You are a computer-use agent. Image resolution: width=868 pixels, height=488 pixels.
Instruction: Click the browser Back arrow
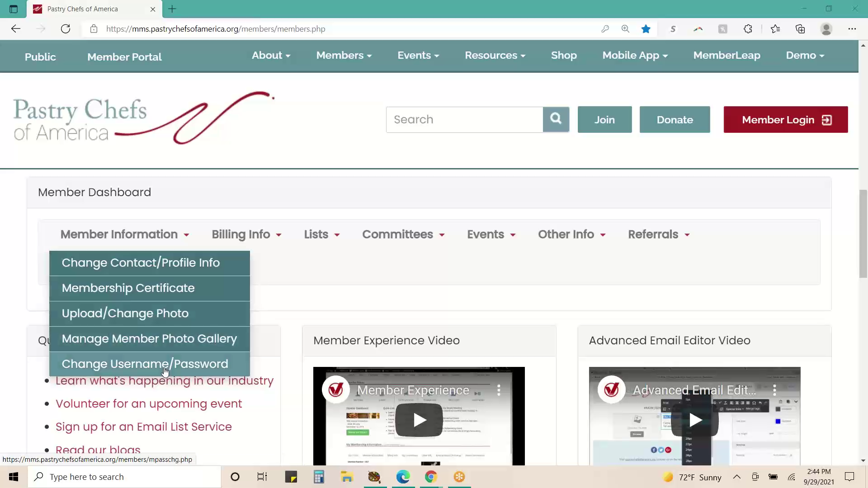pos(16,29)
